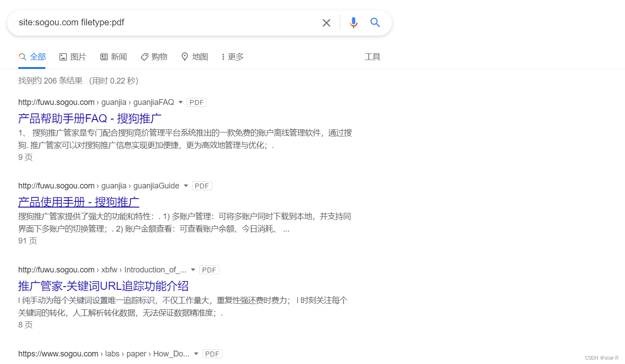Viewport: 625px width, 364px height.
Task: Open result 产品帮助手册FAQ - 搜狗推广
Action: tap(90, 118)
